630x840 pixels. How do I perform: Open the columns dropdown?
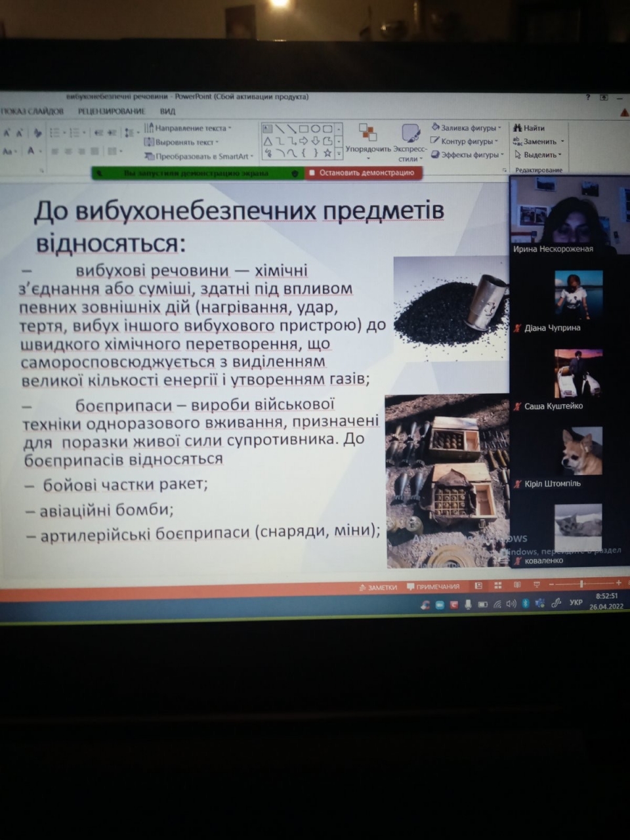point(115,152)
